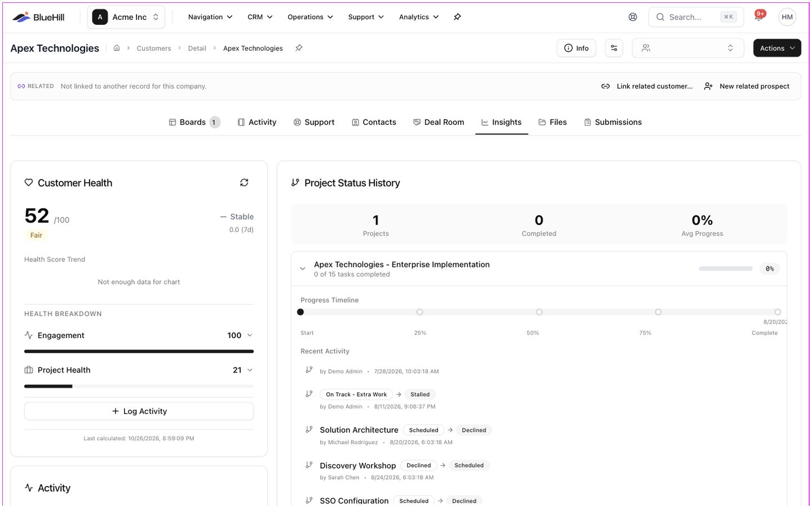812x508 pixels.
Task: Open the Analytics dropdown menu
Action: 419,17
